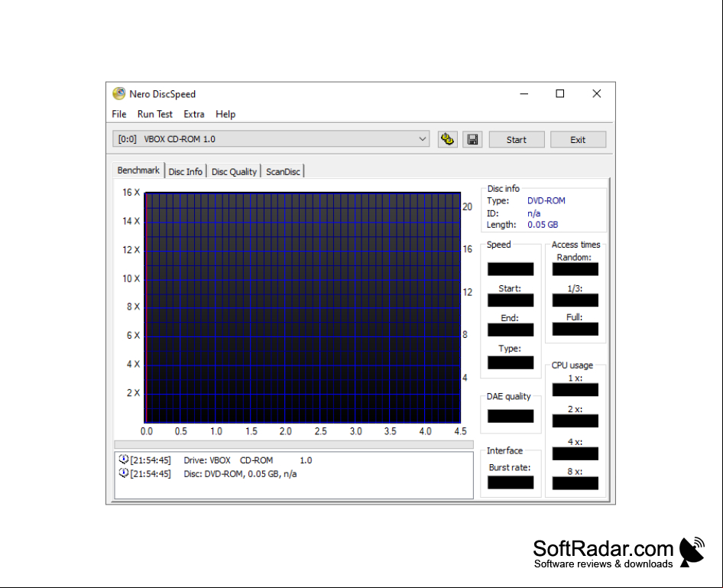The height and width of the screenshot is (588, 723).
Task: Open the File menu
Action: pos(119,114)
